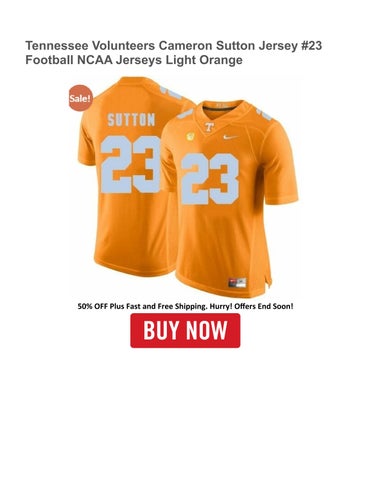
Task: Click the red BUY NOW button
Action: click(185, 330)
